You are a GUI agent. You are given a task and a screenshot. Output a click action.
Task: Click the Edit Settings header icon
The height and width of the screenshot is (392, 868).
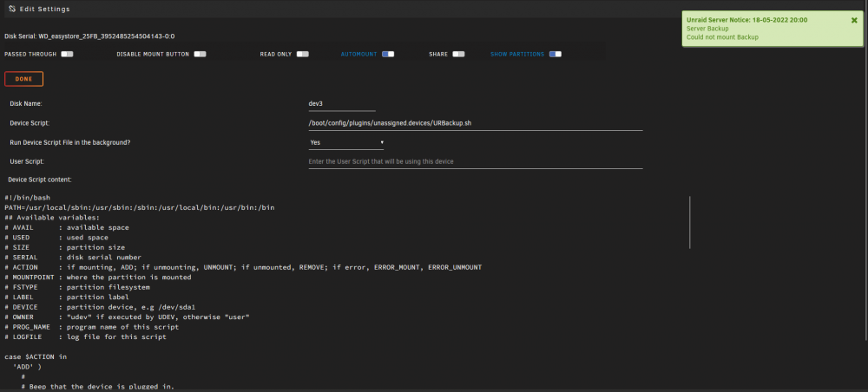[x=11, y=9]
